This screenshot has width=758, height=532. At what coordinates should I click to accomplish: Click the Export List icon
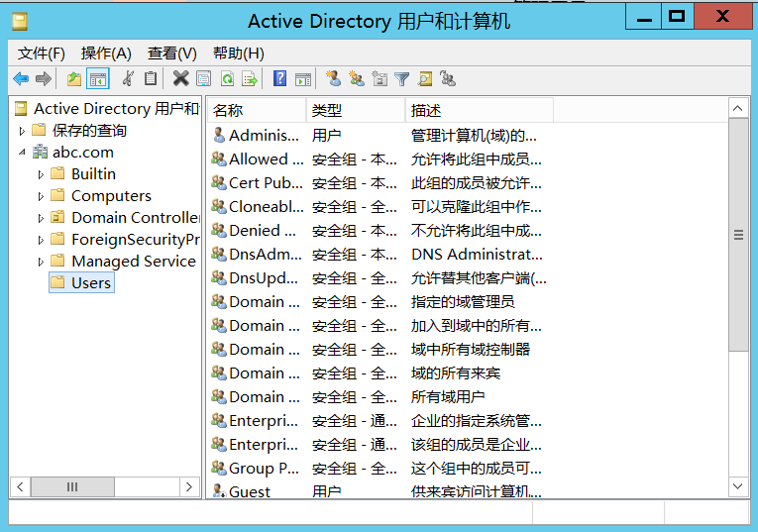click(250, 79)
